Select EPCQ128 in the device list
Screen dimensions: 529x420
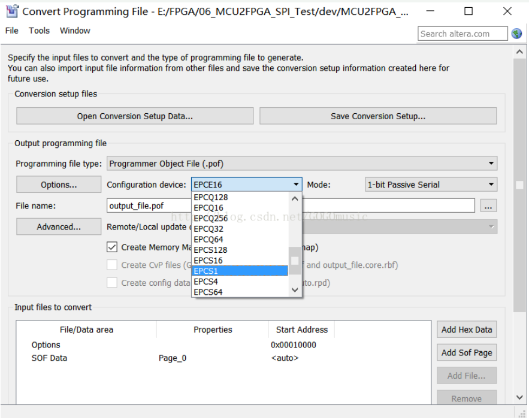pos(240,197)
